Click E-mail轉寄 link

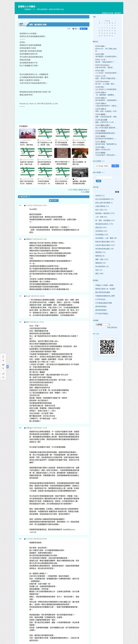(x=85, y=192)
